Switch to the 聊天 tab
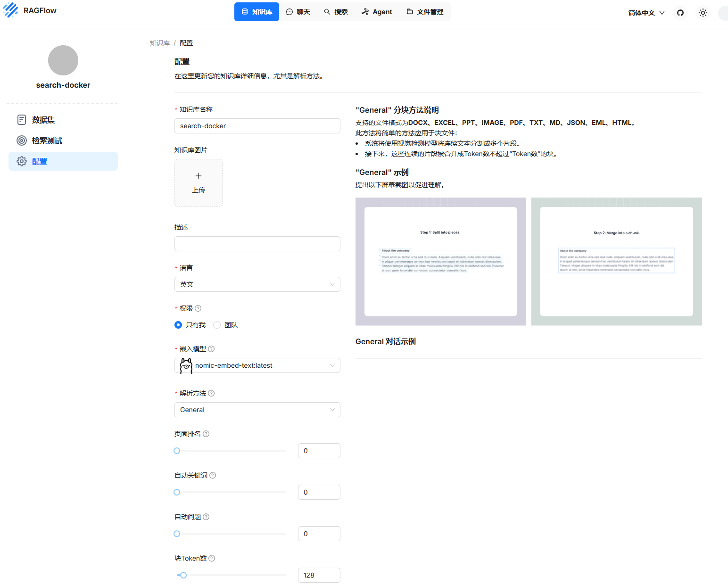Viewport: 728px width, 587px height. pyautogui.click(x=298, y=12)
